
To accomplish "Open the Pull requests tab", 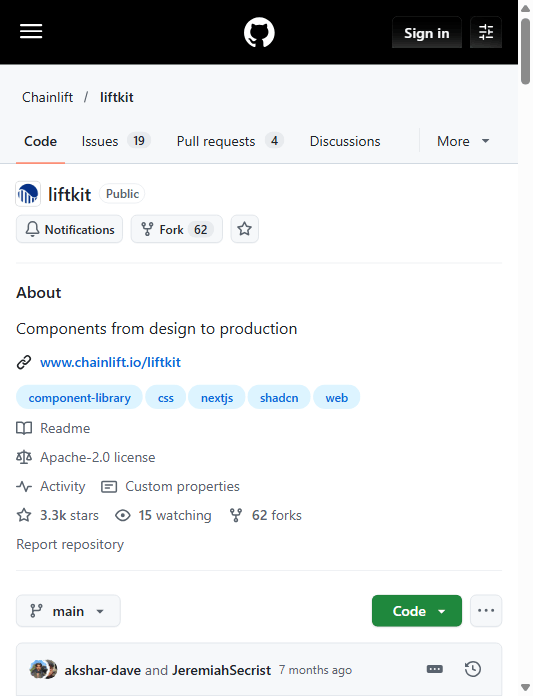I will tap(230, 141).
